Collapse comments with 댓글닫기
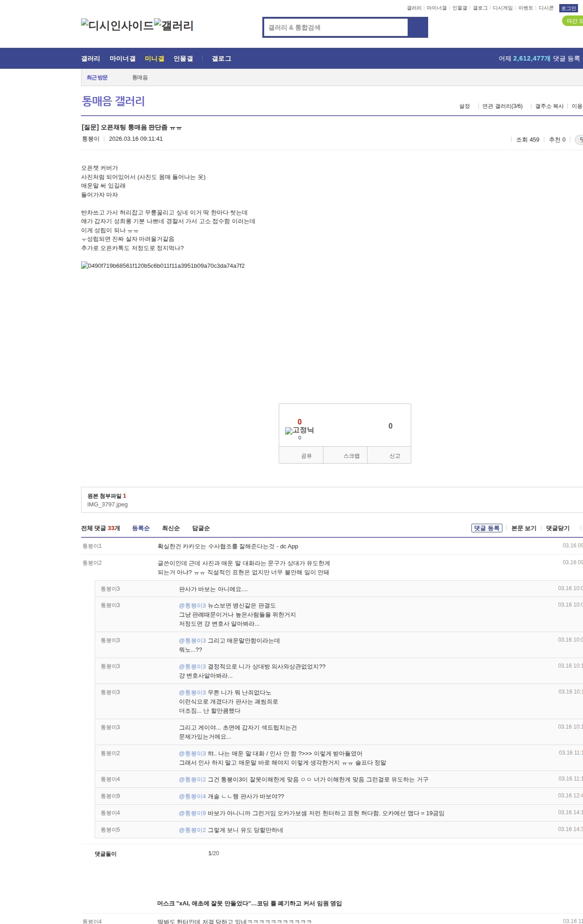The image size is (583, 924). pyautogui.click(x=558, y=528)
